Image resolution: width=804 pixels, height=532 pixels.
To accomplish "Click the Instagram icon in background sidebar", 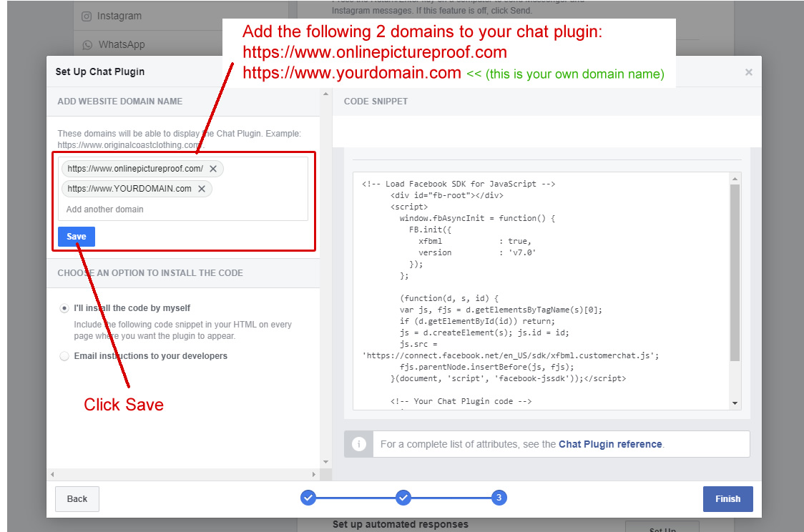I will tap(87, 16).
